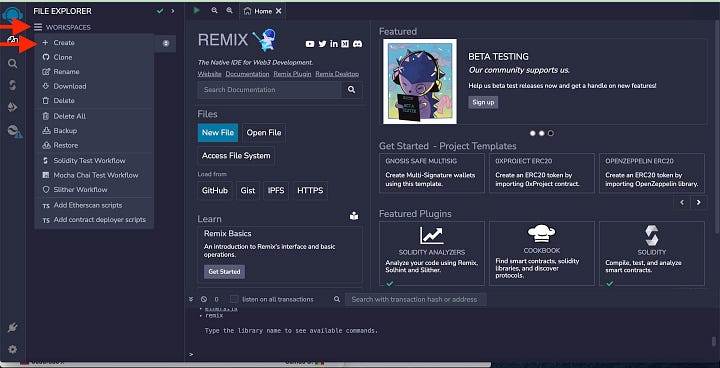Click the New File button

click(x=218, y=133)
